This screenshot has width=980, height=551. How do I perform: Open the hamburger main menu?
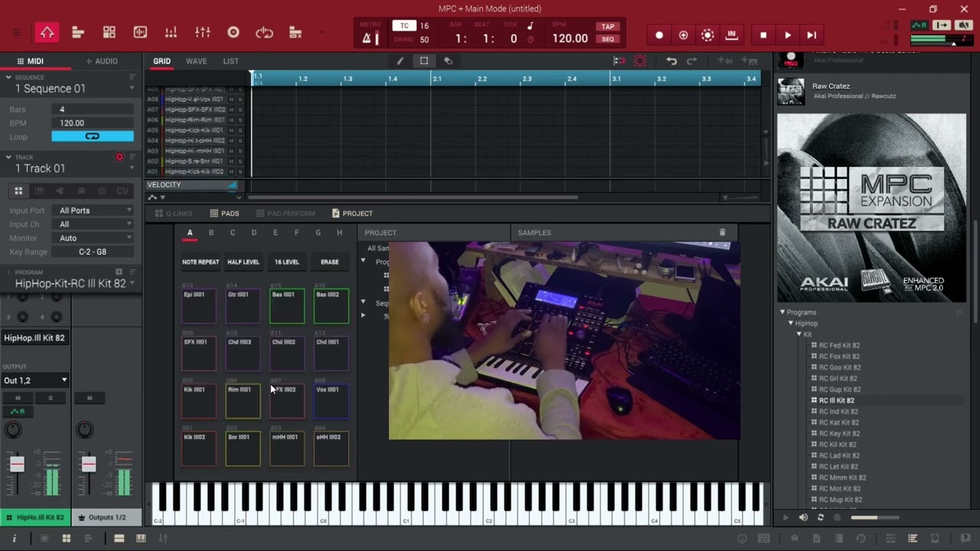pos(16,32)
